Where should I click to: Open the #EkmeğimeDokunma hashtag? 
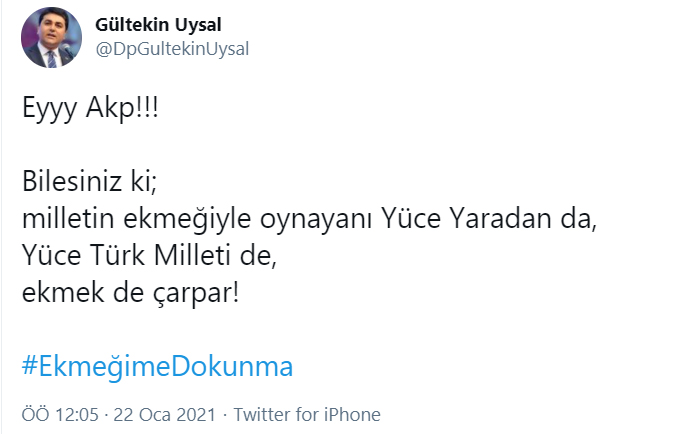click(157, 367)
